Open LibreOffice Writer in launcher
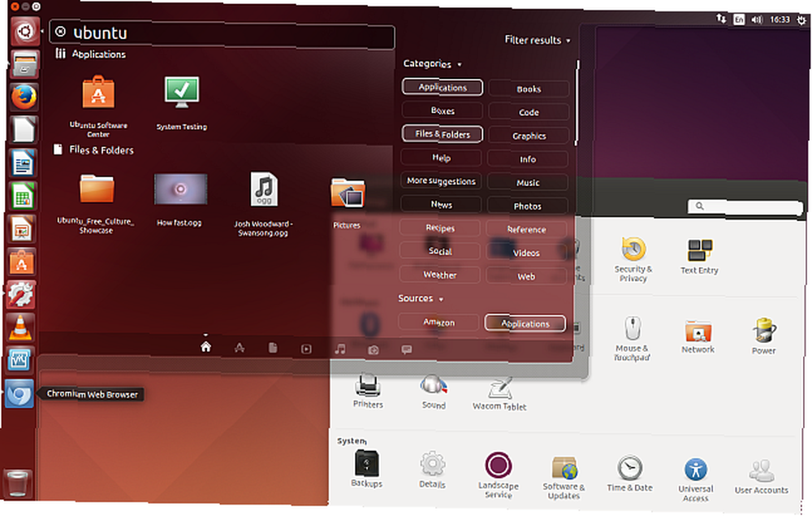This screenshot has height=516, width=812. click(22, 163)
